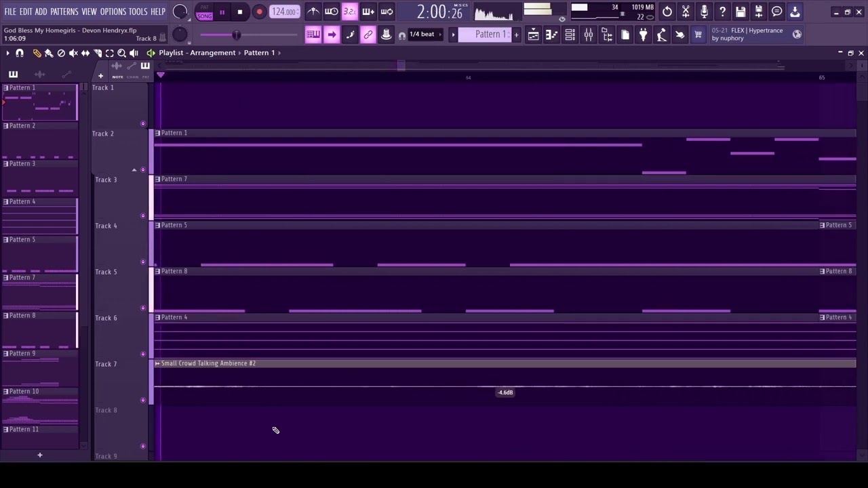868x488 pixels.
Task: Choose the Select tool
Action: click(x=110, y=53)
